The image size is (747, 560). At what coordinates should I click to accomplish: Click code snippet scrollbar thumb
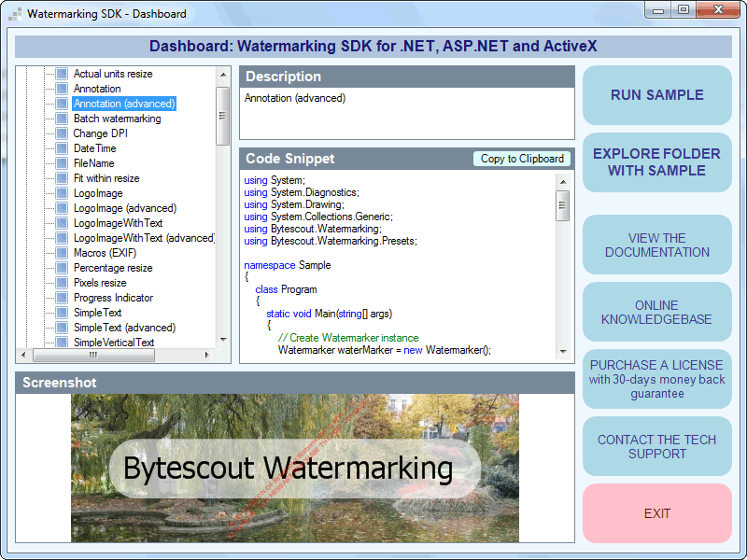point(563,205)
